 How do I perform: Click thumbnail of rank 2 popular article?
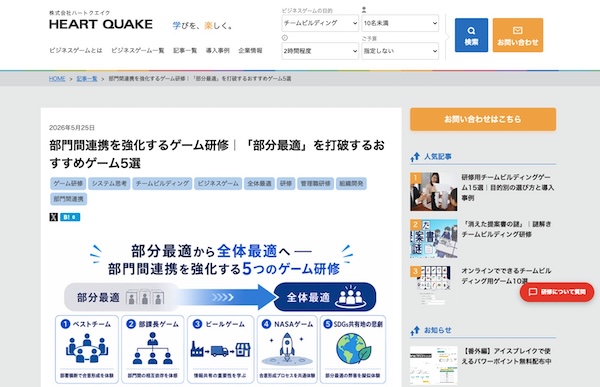coord(434,238)
